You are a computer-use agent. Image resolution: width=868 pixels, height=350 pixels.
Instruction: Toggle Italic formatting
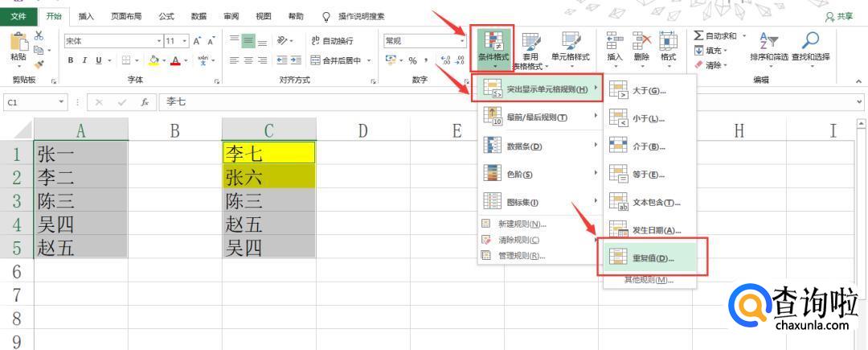84,60
